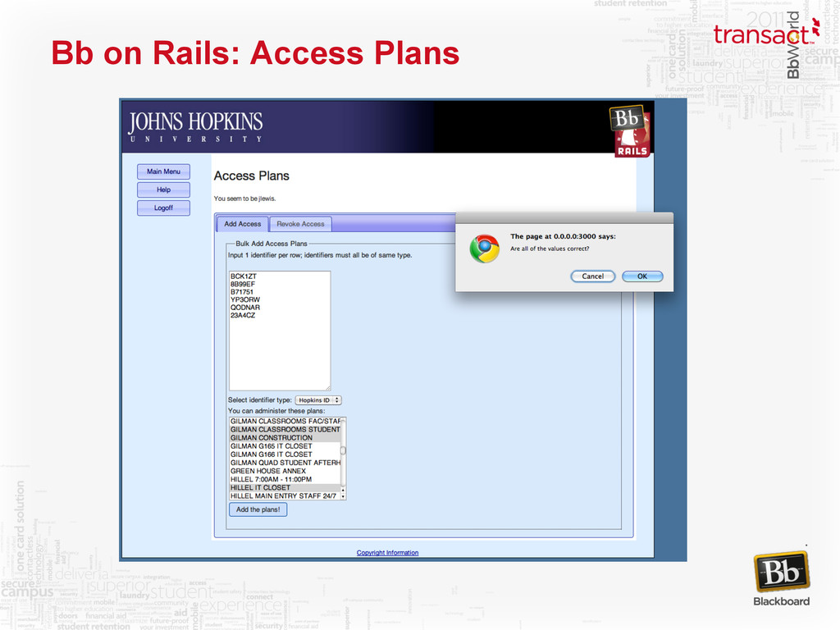Click the 'Are all of the values correct?' message

pyautogui.click(x=550, y=249)
